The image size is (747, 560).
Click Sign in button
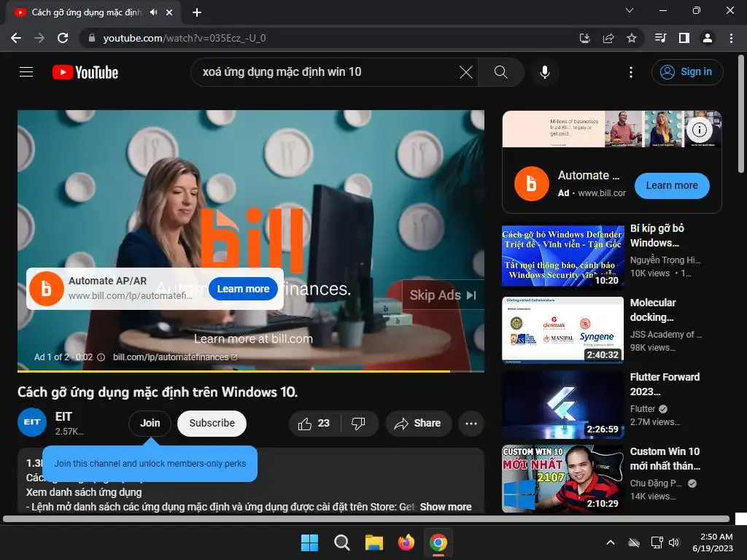click(687, 72)
